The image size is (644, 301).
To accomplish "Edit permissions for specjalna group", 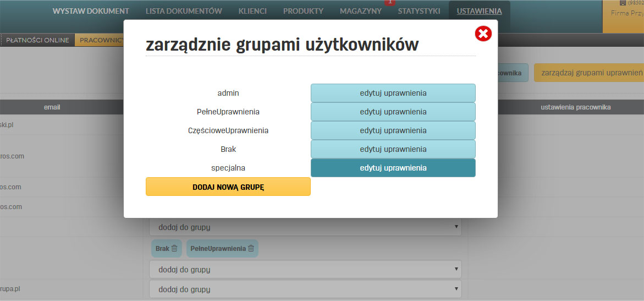I will click(393, 168).
